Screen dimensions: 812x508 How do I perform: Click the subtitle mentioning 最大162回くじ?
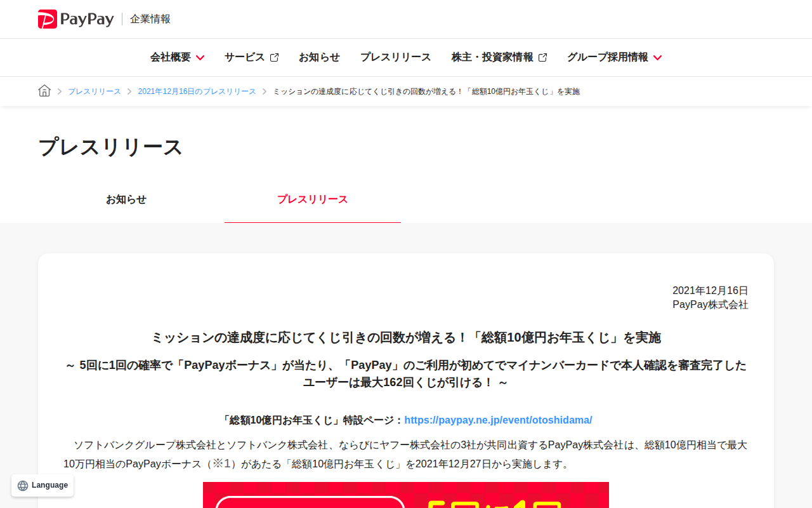click(406, 374)
